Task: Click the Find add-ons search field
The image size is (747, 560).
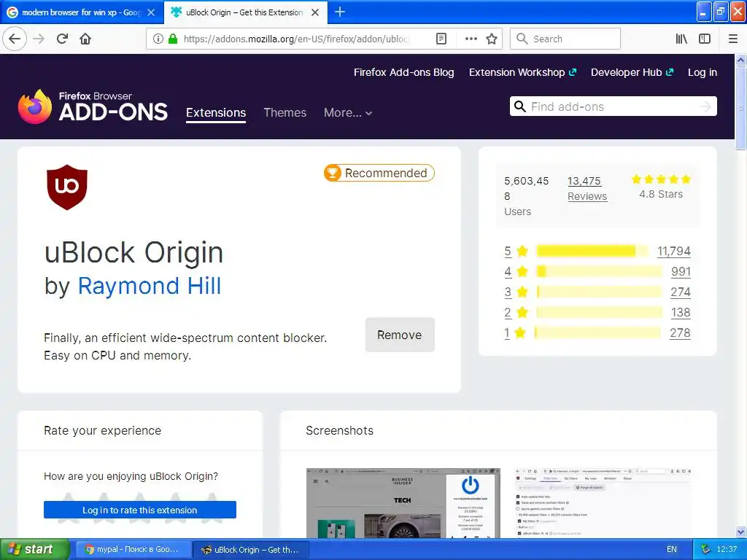Action: coord(613,106)
